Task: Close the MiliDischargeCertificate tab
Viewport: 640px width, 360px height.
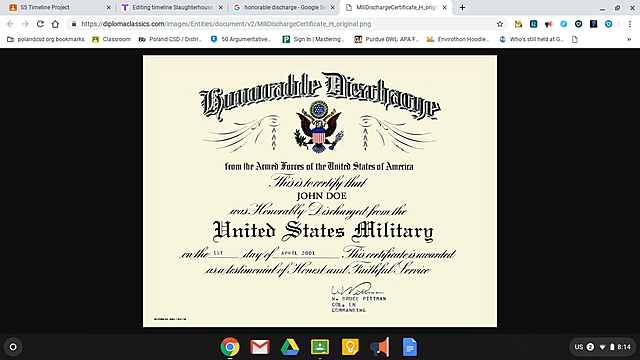Action: [x=444, y=7]
